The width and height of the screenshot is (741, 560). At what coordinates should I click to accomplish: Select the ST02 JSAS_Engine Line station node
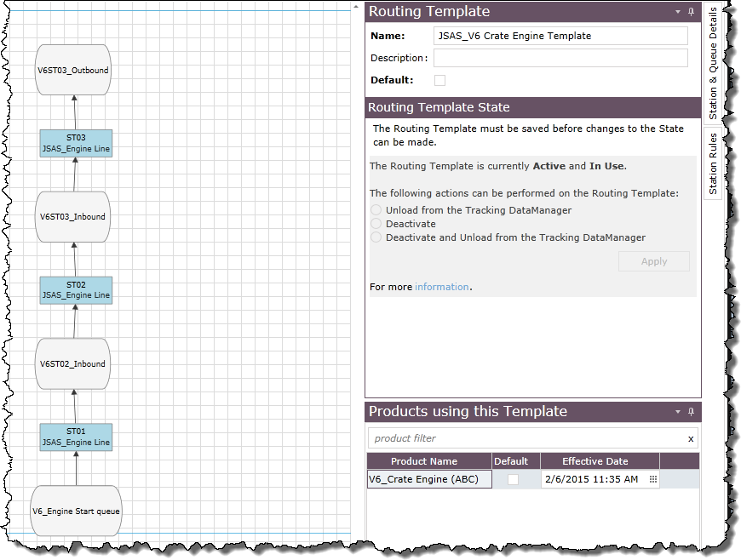(x=76, y=290)
